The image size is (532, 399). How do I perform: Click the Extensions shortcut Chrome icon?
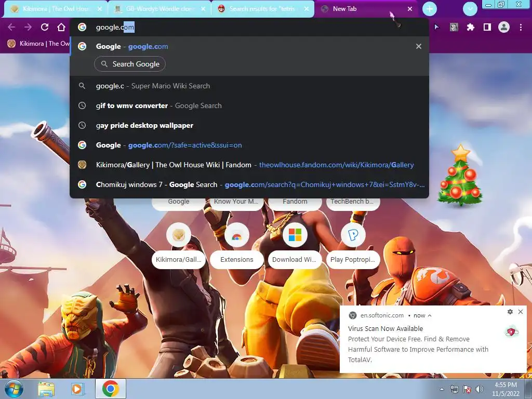coord(236,235)
